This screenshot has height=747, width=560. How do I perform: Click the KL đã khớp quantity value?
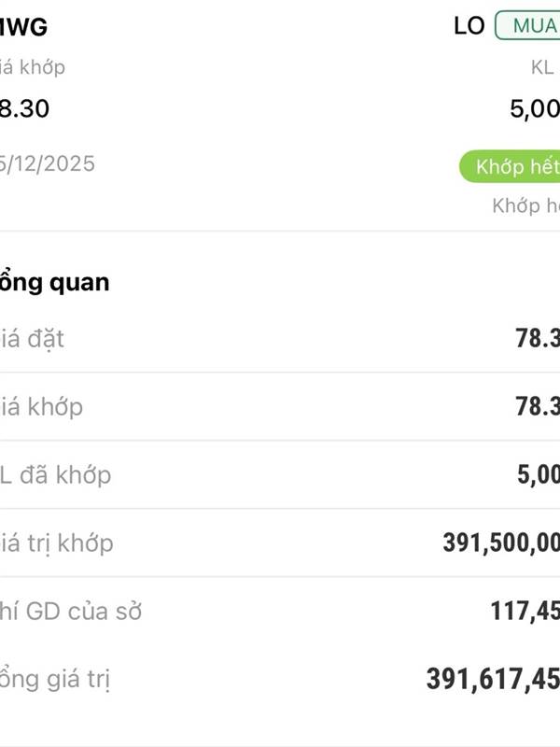(x=539, y=475)
